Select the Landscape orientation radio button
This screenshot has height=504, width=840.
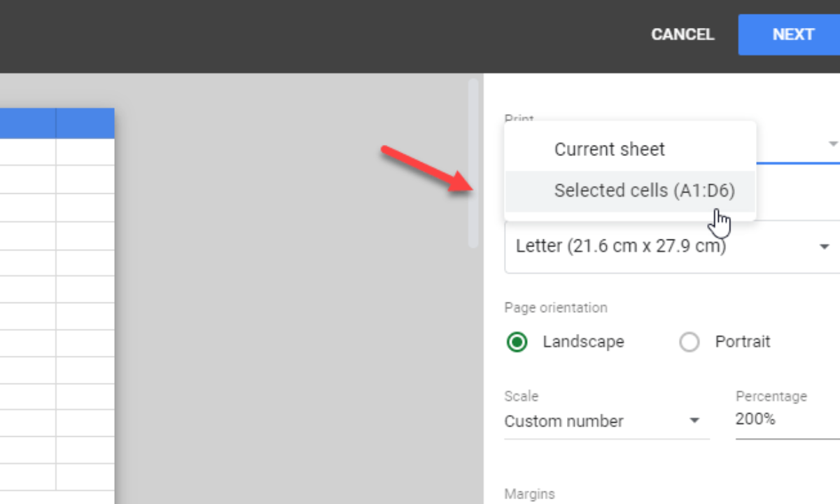(517, 342)
